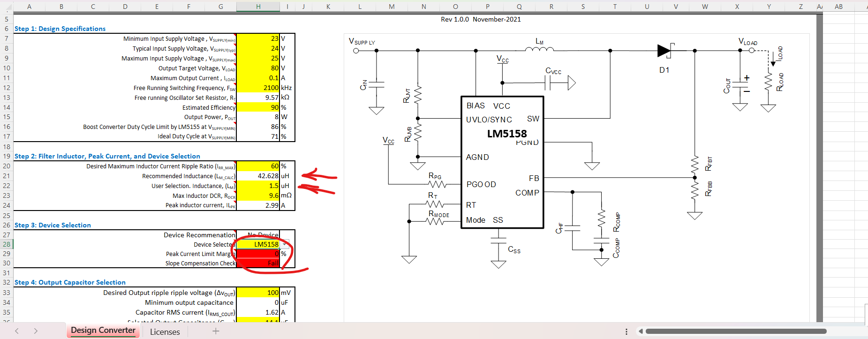Click the Oscillator Set Resistor value 9.57
The width and height of the screenshot is (868, 339).
[x=258, y=98]
